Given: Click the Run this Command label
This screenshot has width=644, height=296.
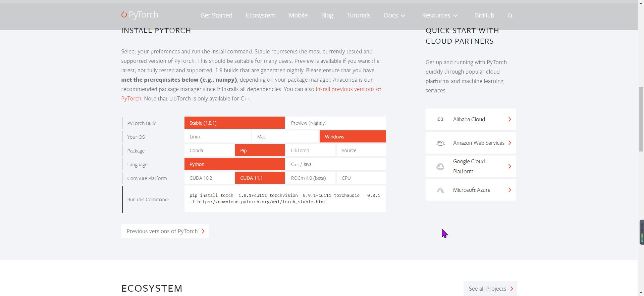Looking at the screenshot, I should pos(148,200).
